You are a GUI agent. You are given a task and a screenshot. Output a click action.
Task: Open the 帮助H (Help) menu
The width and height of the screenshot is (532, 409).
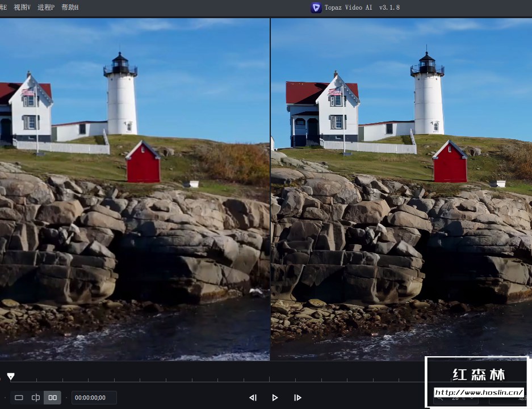point(70,7)
